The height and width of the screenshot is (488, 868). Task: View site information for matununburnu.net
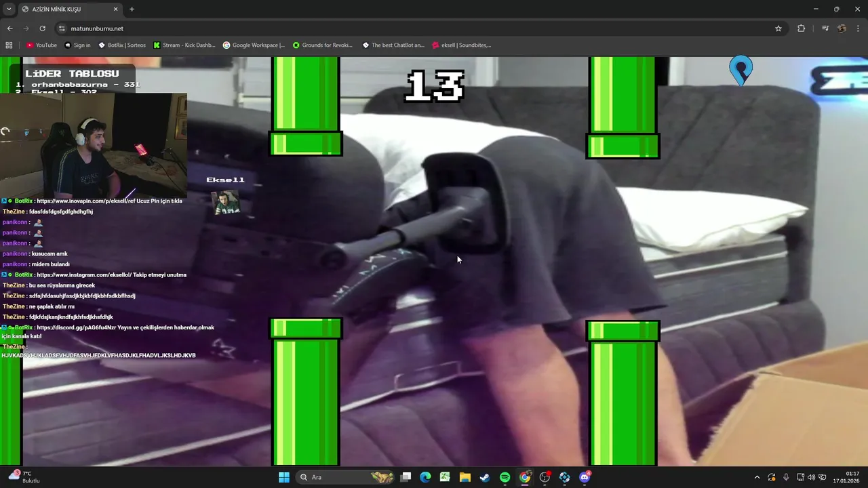(x=62, y=28)
